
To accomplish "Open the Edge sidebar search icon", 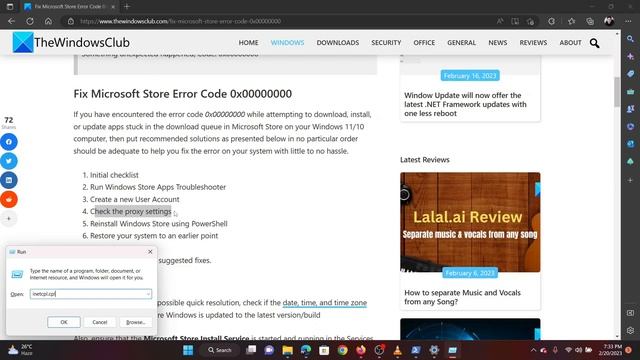I will point(631,39).
